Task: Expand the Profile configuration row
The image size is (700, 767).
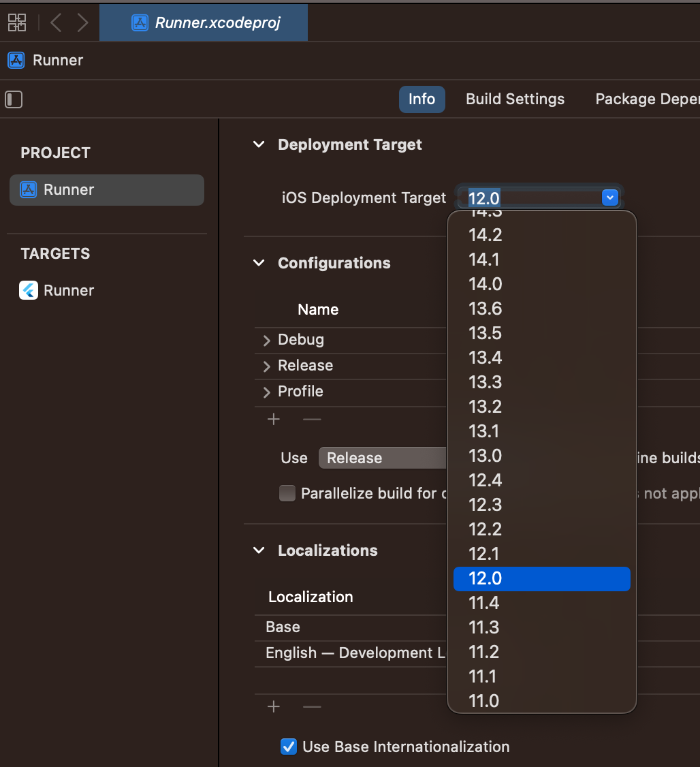Action: tap(266, 392)
